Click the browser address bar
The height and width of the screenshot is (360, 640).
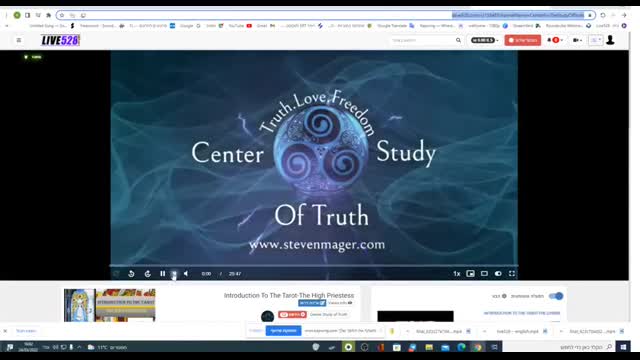326,15
